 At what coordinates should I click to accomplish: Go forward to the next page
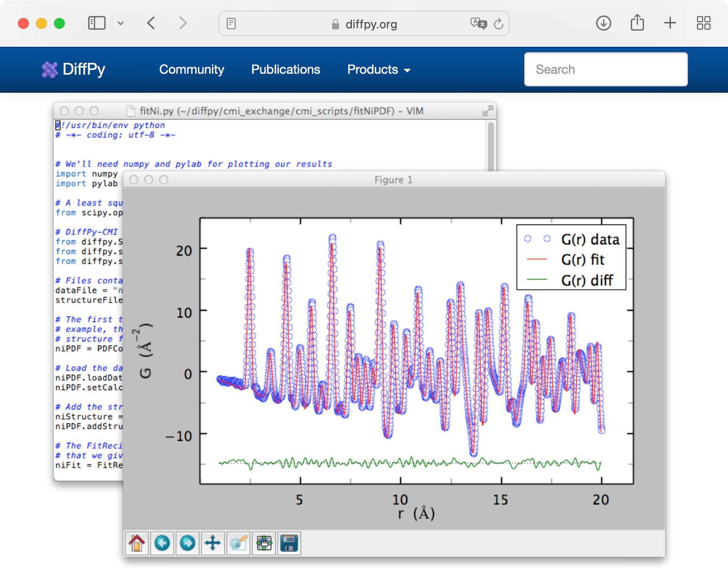coord(183,23)
